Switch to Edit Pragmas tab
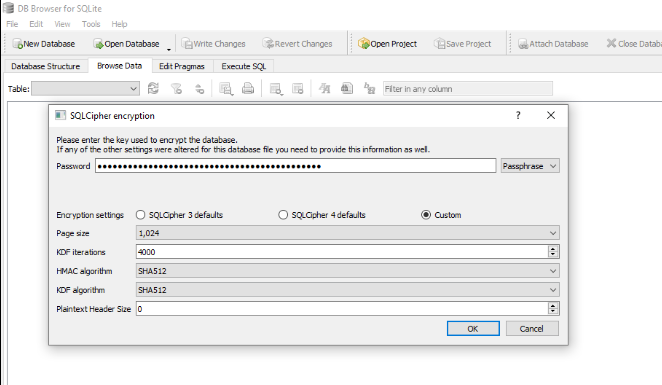Screen dimensions: 662x385 182,66
